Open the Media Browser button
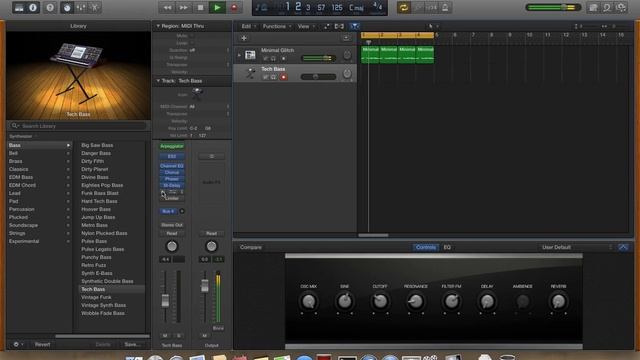640x360 pixels. [621, 7]
